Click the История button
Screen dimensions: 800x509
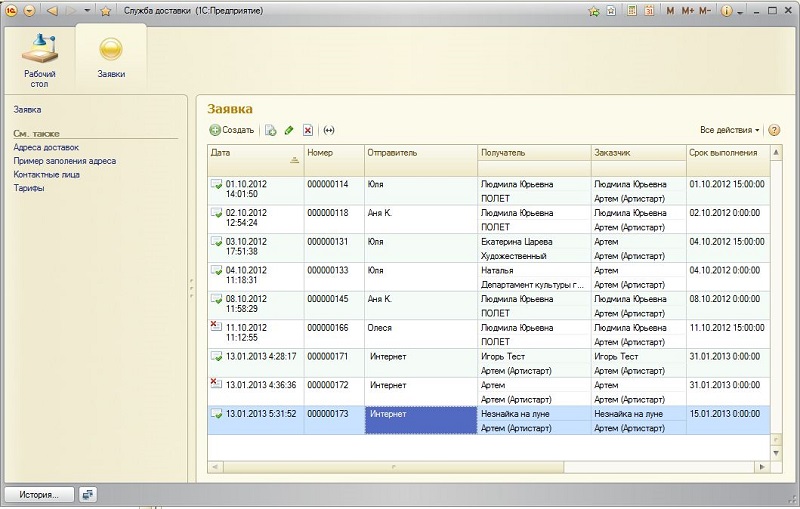[39, 494]
